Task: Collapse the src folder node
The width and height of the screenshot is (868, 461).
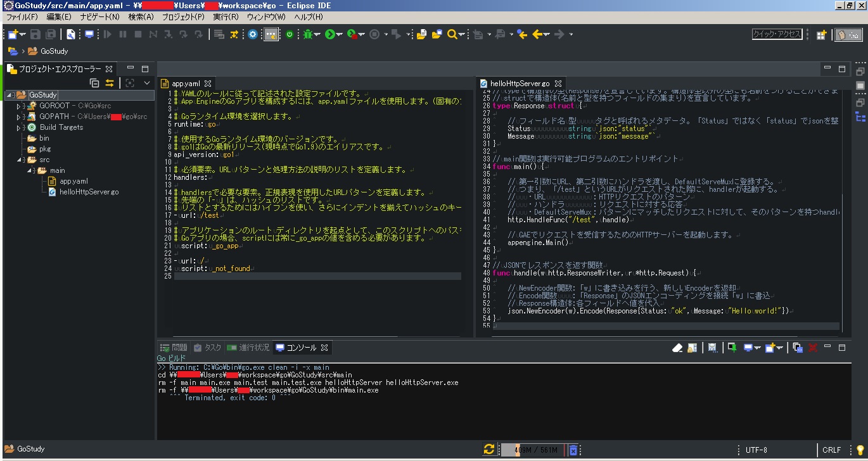Action: click(18, 160)
